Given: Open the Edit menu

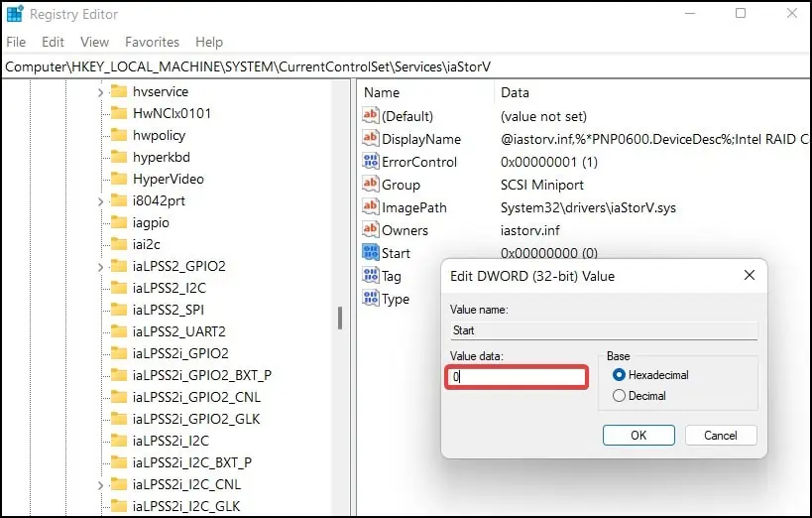Looking at the screenshot, I should (x=53, y=42).
